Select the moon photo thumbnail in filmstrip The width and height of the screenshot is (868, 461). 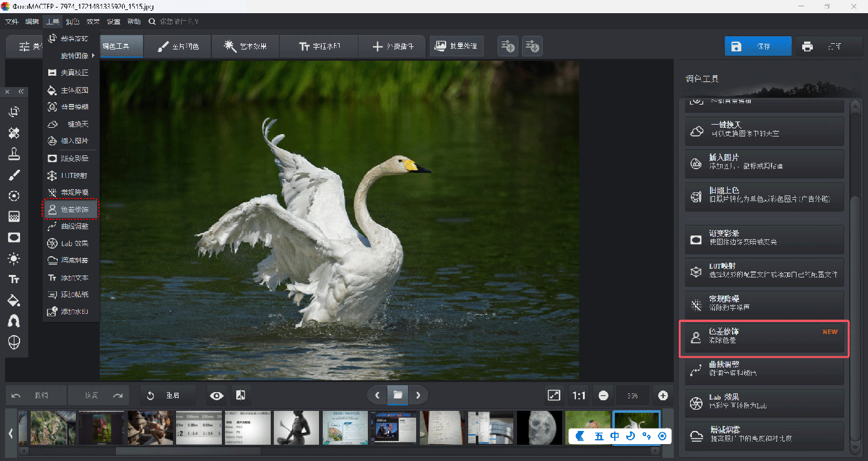point(539,428)
